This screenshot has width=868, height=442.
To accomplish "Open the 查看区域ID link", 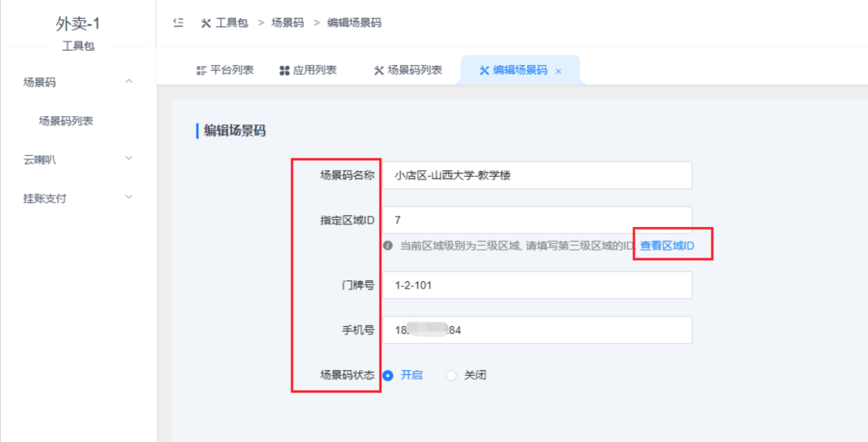I will click(x=667, y=246).
